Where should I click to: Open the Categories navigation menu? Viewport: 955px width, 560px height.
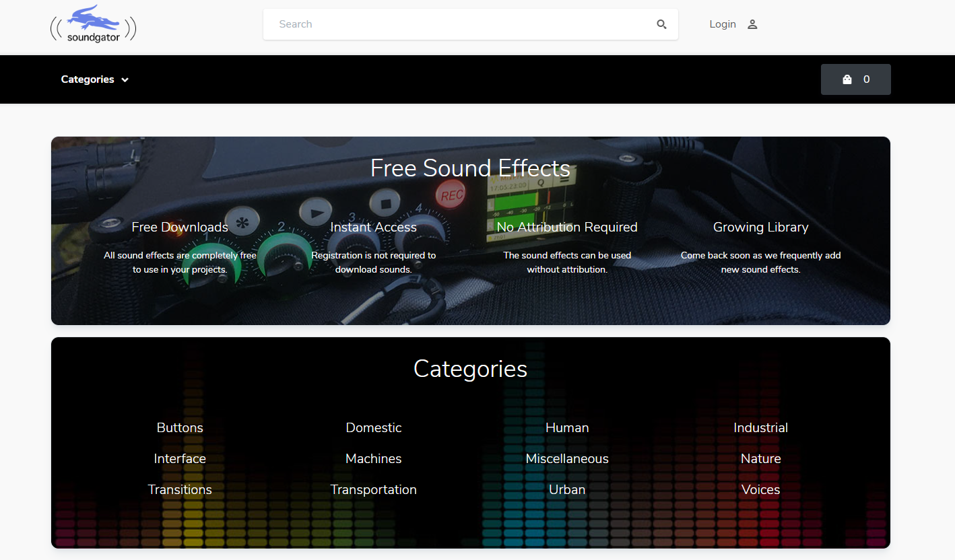pos(88,79)
